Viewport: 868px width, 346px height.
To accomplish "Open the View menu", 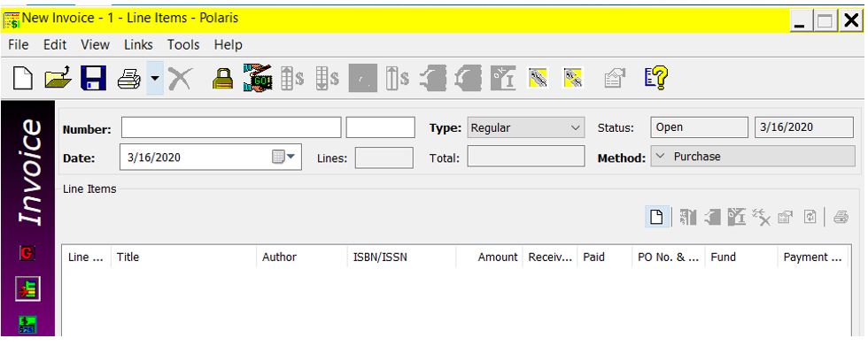I will 96,45.
